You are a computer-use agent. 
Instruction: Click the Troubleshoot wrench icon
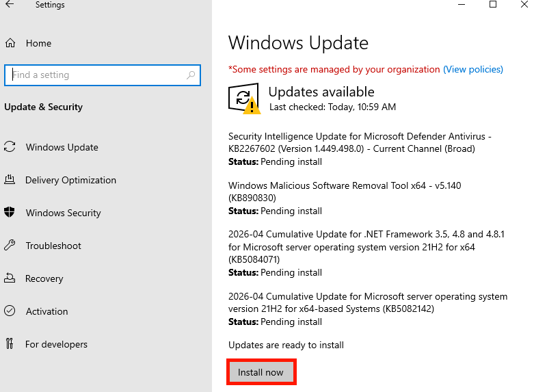coord(10,246)
